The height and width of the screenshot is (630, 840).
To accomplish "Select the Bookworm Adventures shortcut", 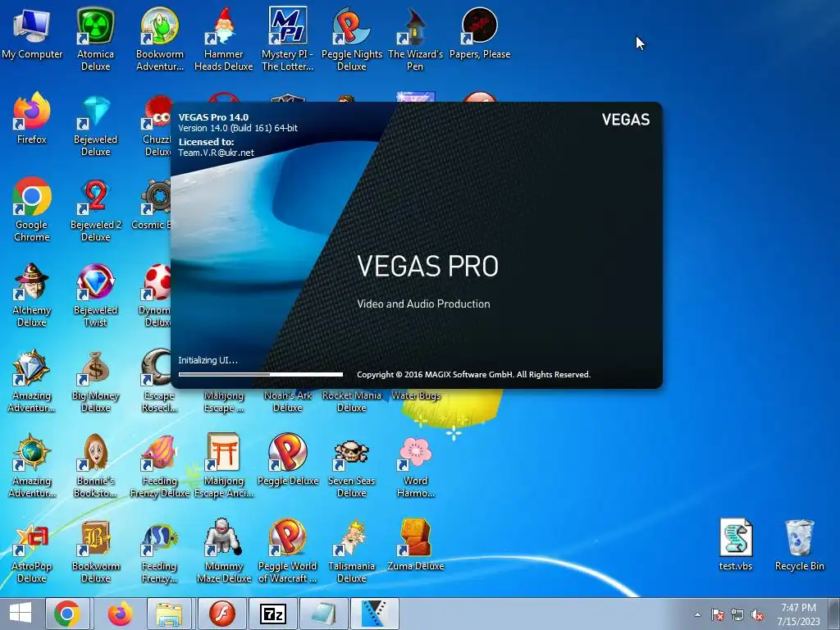I will point(160,40).
